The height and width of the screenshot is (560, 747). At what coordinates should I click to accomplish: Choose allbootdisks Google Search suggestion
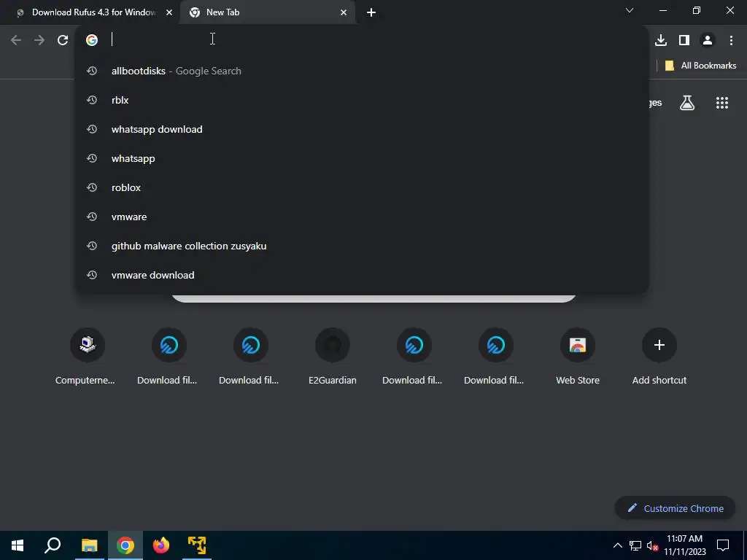point(362,71)
